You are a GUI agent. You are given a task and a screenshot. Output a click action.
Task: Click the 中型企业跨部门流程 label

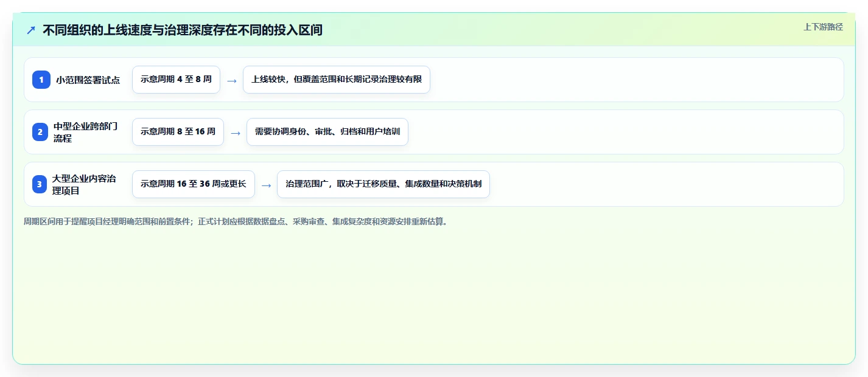86,132
